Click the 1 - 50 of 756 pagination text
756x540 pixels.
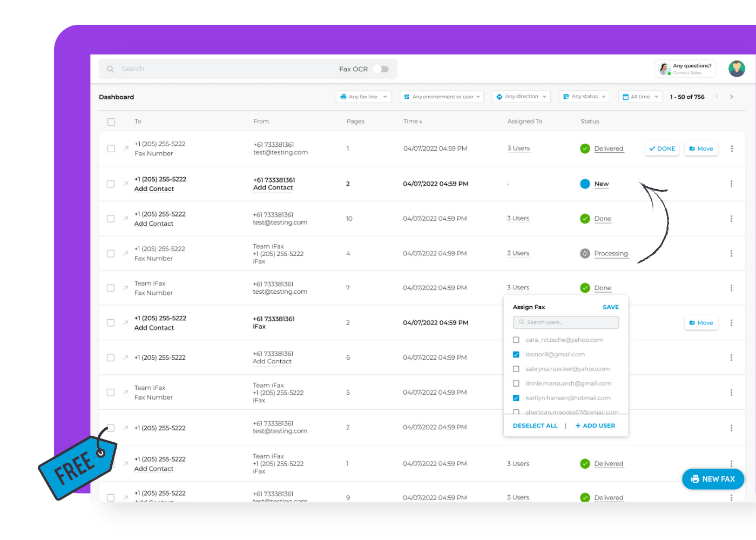click(687, 97)
